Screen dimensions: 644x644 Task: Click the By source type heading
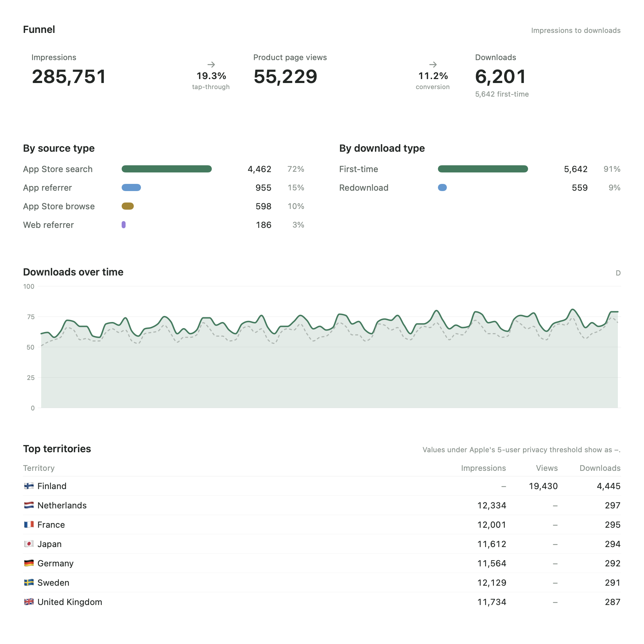point(59,148)
